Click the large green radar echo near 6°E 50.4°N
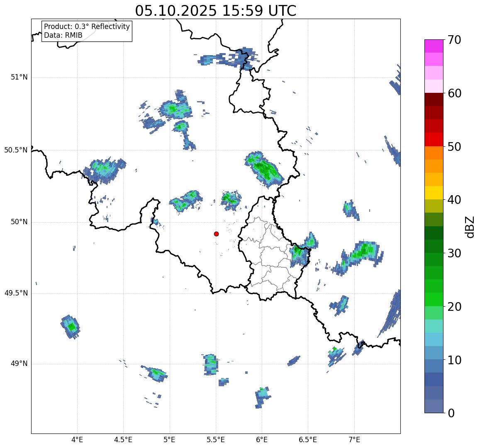This screenshot has height=448, width=480. (x=264, y=169)
